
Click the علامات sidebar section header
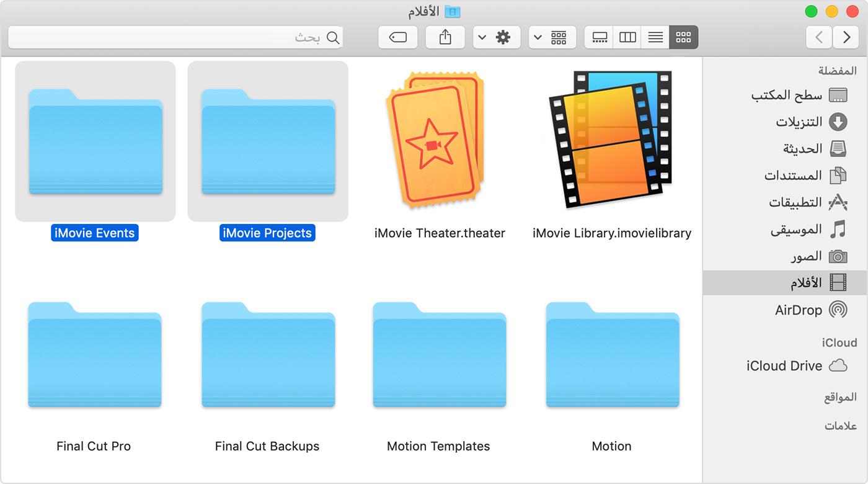click(x=841, y=426)
